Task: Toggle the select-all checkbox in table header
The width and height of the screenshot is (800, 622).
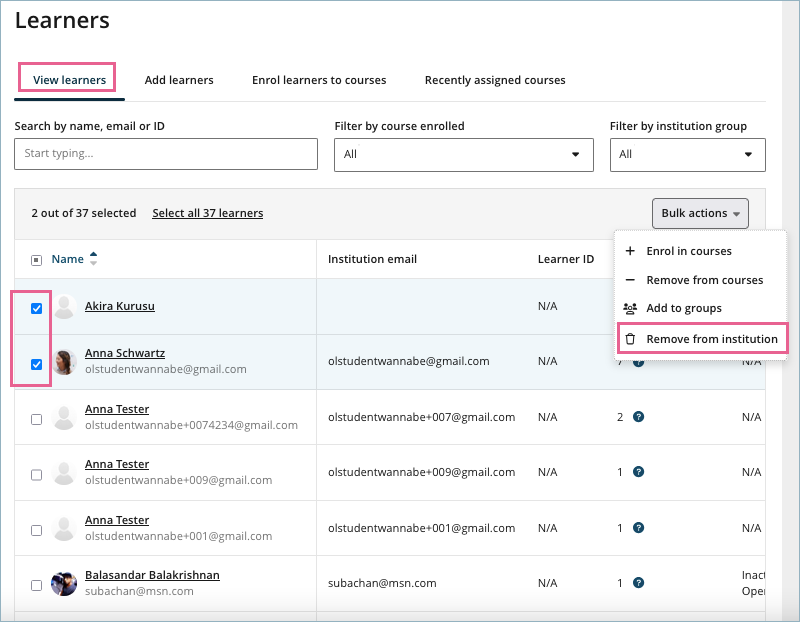Action: [37, 260]
